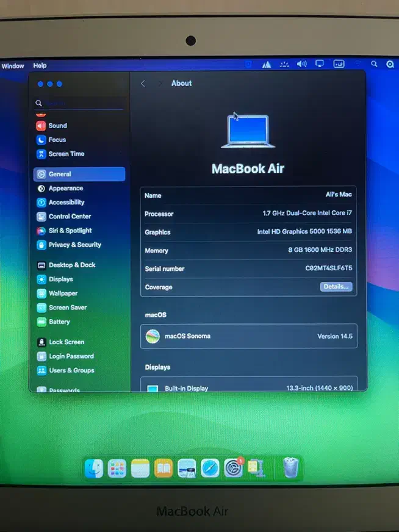This screenshot has height=532, width=399.
Task: Open Screen Saver settings
Action: coord(62,307)
